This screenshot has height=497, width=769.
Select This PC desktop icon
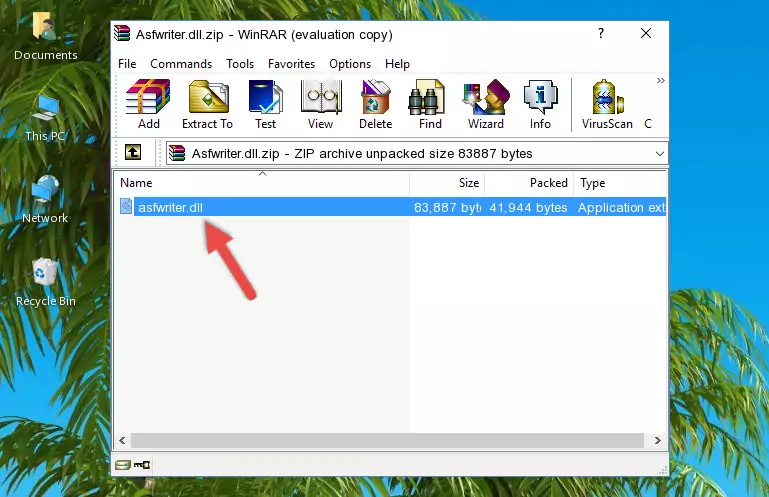(x=45, y=118)
